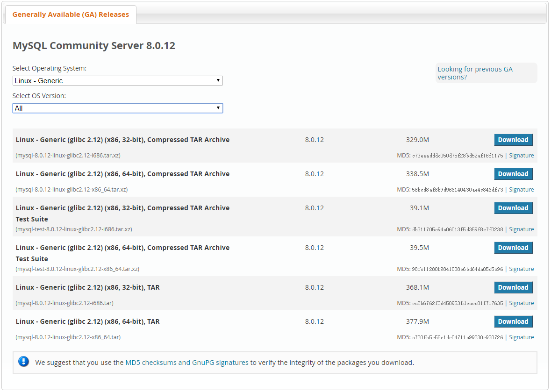
Task: Click filename (mysql-test-8.0.12-linux-glibc2.12-i686.tar.xz)
Action: [74, 229]
